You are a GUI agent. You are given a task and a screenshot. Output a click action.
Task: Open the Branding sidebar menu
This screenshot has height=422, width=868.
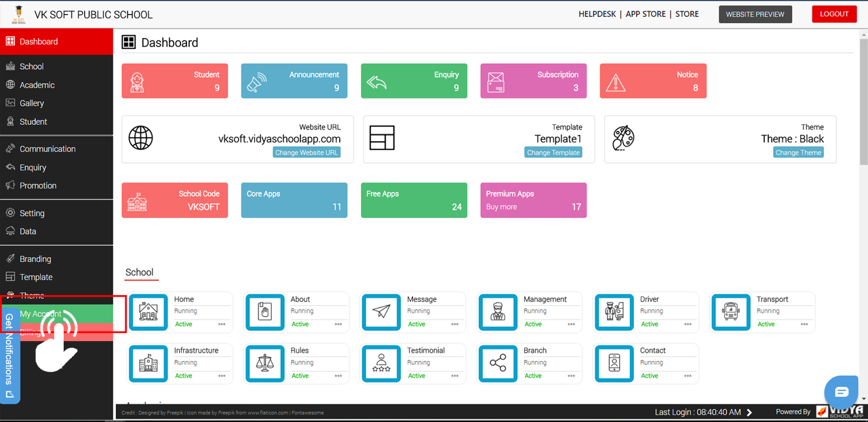click(56, 258)
